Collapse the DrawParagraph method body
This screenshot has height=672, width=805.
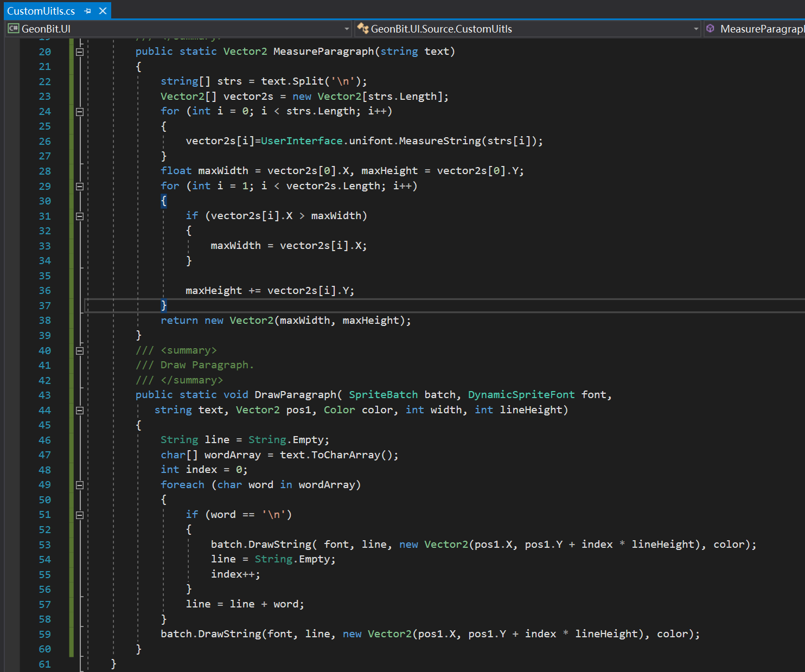pos(79,411)
